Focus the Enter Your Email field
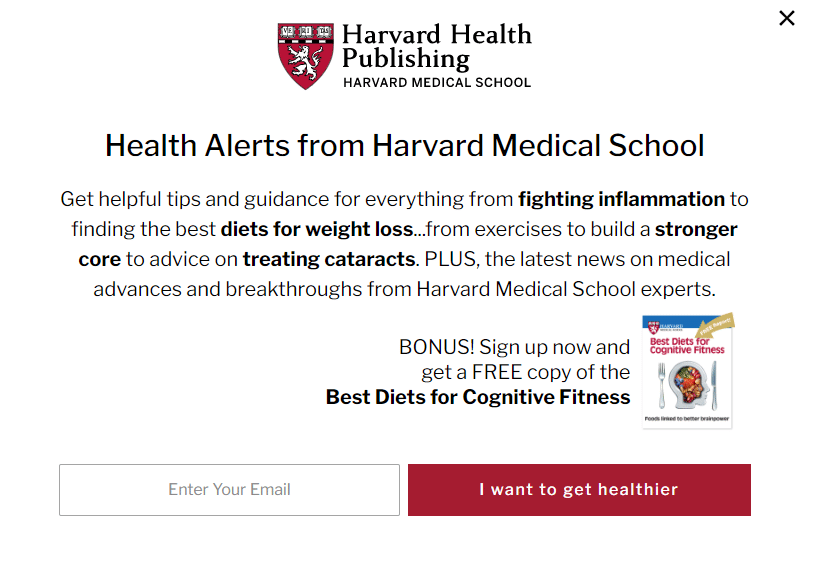813x577 pixels. (x=229, y=489)
